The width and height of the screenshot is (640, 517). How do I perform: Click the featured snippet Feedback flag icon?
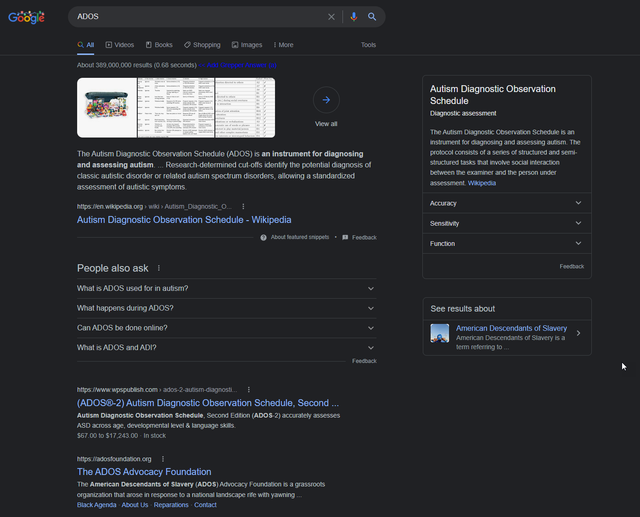point(345,237)
